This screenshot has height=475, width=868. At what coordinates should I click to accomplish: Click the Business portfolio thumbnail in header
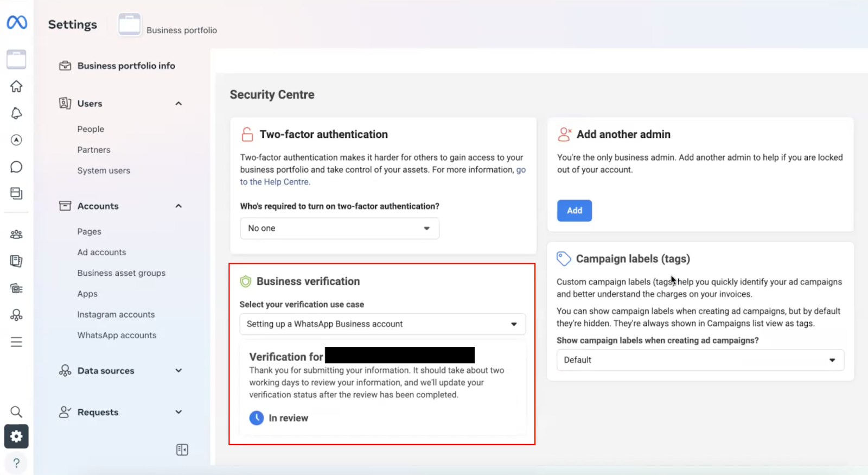point(130,24)
